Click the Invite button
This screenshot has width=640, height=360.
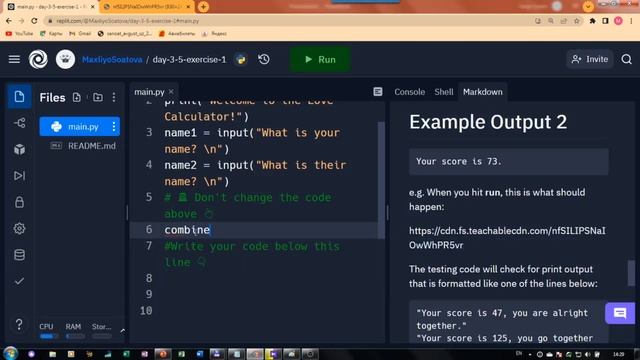pyautogui.click(x=590, y=60)
